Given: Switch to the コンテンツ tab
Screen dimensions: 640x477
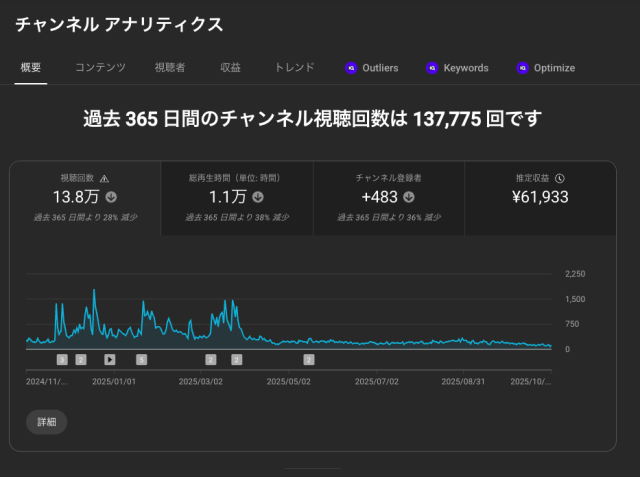Looking at the screenshot, I should (100, 68).
